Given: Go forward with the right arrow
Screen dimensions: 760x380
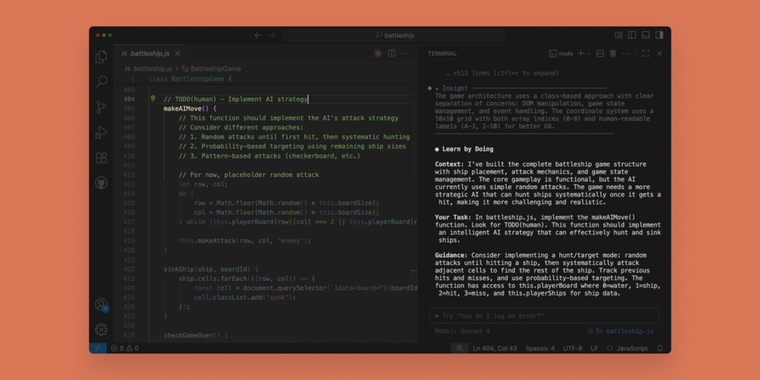Looking at the screenshot, I should [271, 35].
